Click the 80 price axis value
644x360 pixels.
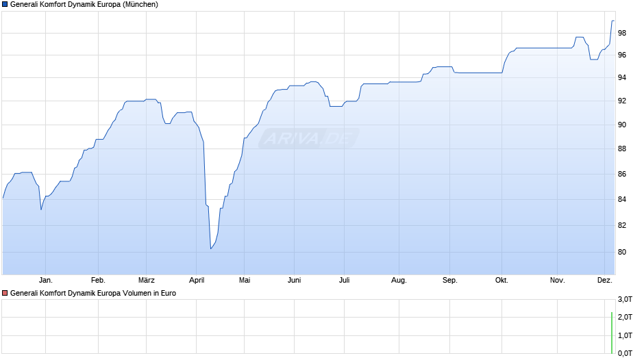click(622, 252)
